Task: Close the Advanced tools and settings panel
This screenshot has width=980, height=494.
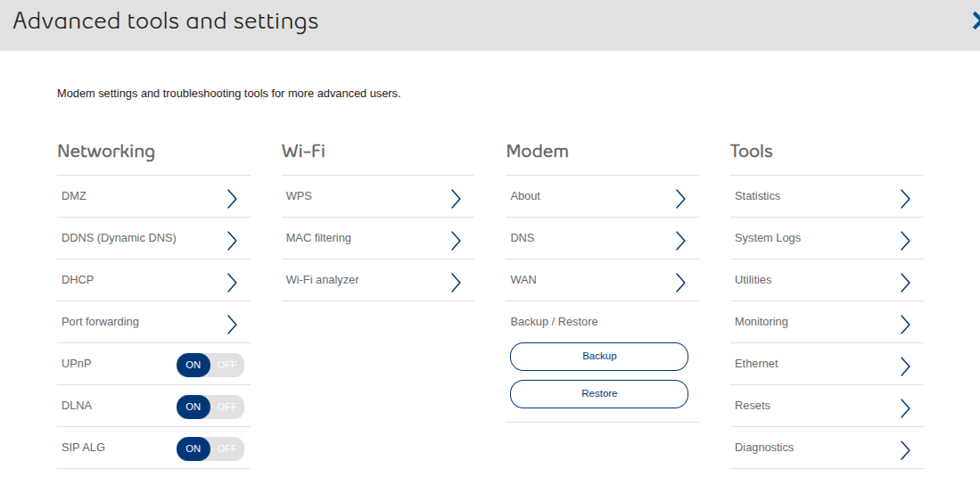Action: click(x=975, y=22)
